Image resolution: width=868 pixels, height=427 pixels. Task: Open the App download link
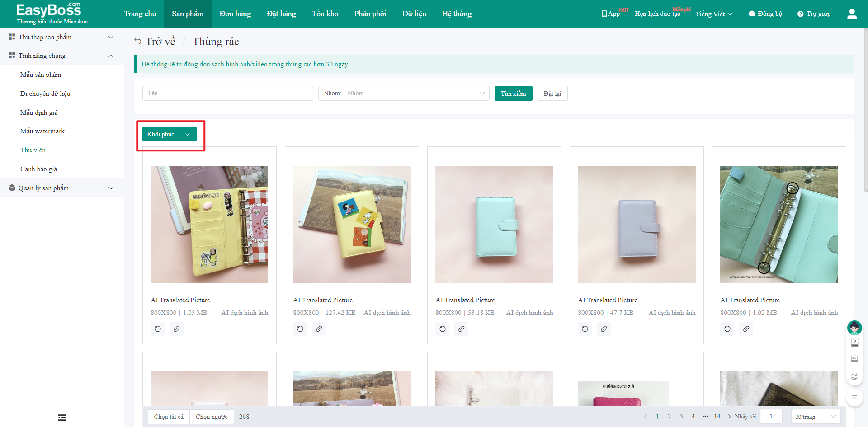pos(611,14)
